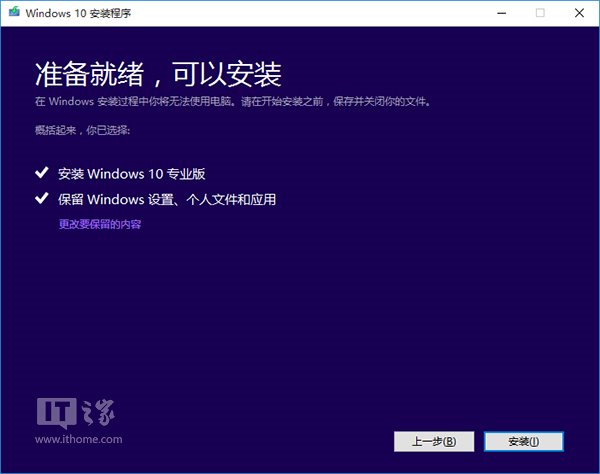Go back with the 上一步(B) button
The image size is (600, 474).
[435, 441]
